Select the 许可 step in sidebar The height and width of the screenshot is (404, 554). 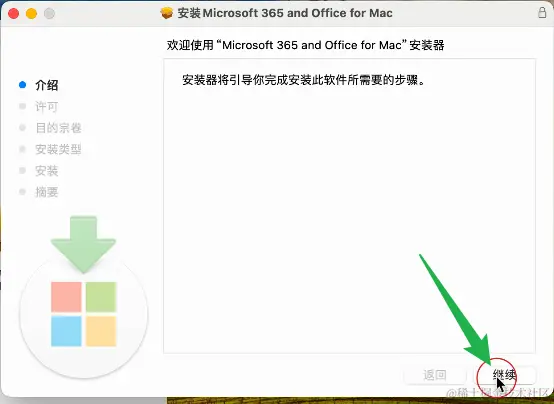point(47,106)
